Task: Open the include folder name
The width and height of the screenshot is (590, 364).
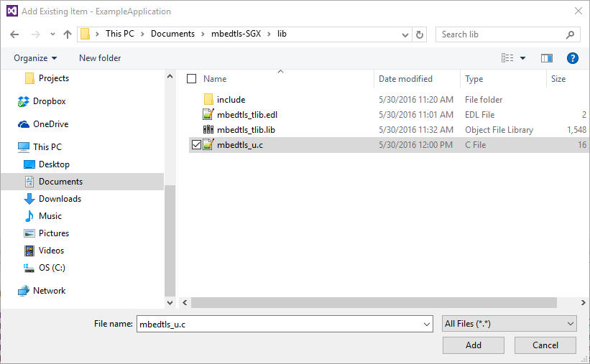Action: pyautogui.click(x=231, y=100)
